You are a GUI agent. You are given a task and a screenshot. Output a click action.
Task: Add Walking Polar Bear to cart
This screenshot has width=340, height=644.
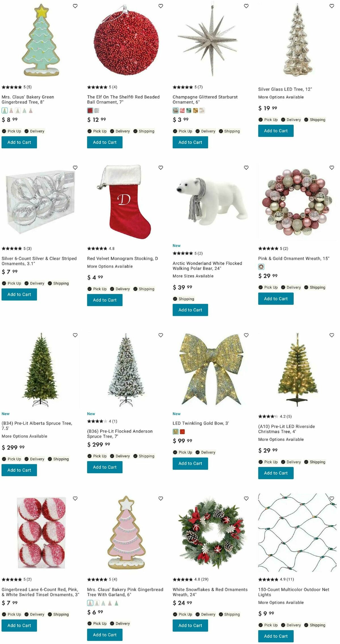click(190, 310)
